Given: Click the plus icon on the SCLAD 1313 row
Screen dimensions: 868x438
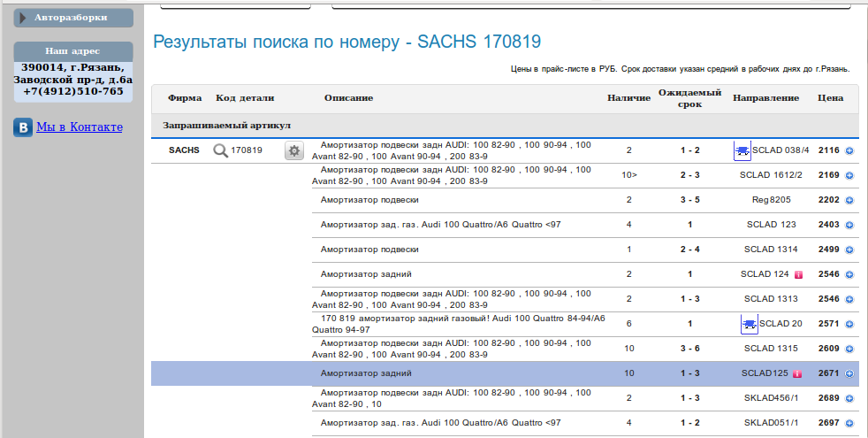Looking at the screenshot, I should pos(849,299).
